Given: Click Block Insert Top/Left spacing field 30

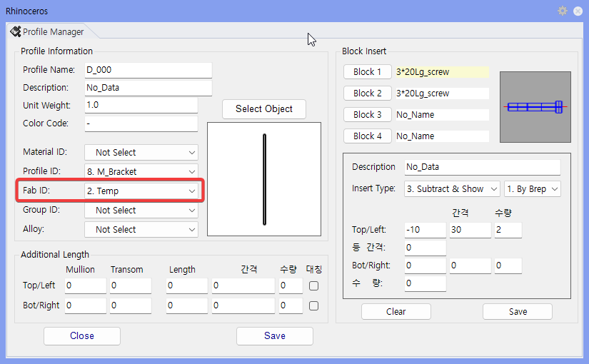Looking at the screenshot, I should pos(470,230).
